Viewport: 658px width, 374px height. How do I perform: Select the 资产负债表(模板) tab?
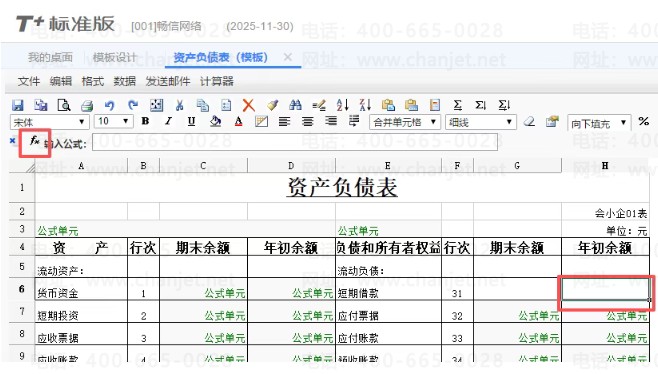221,57
